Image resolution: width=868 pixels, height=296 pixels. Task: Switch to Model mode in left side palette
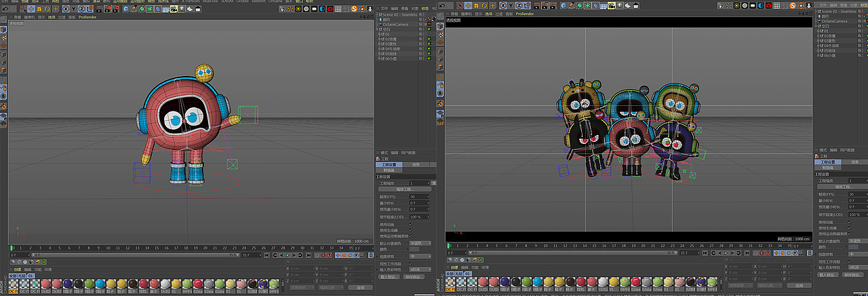coord(3,29)
